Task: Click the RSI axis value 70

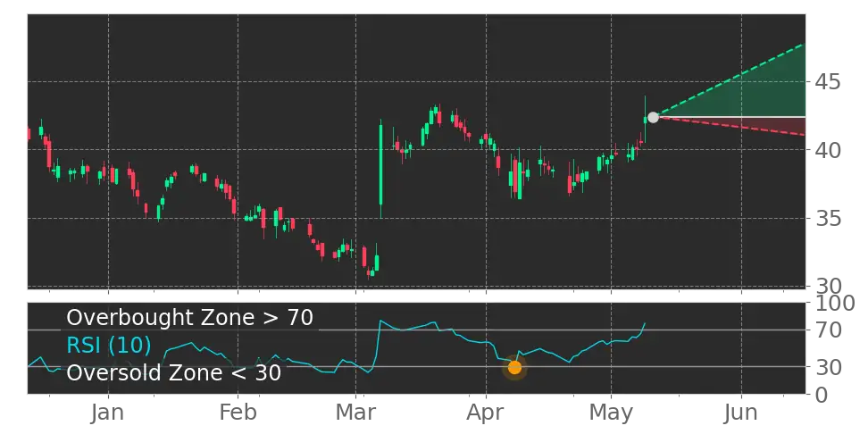Action: pos(828,331)
